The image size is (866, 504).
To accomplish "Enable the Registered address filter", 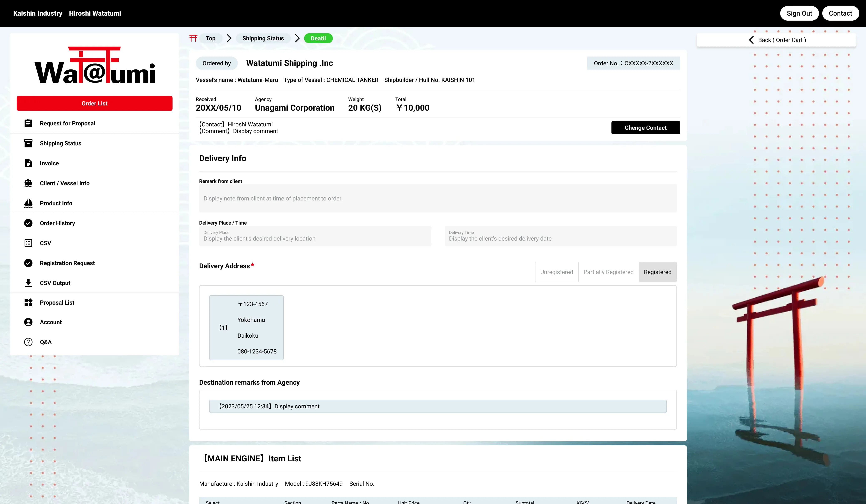I will 657,272.
